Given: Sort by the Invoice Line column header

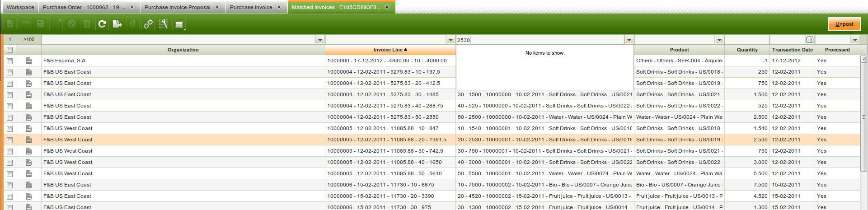Looking at the screenshot, I should (x=390, y=50).
